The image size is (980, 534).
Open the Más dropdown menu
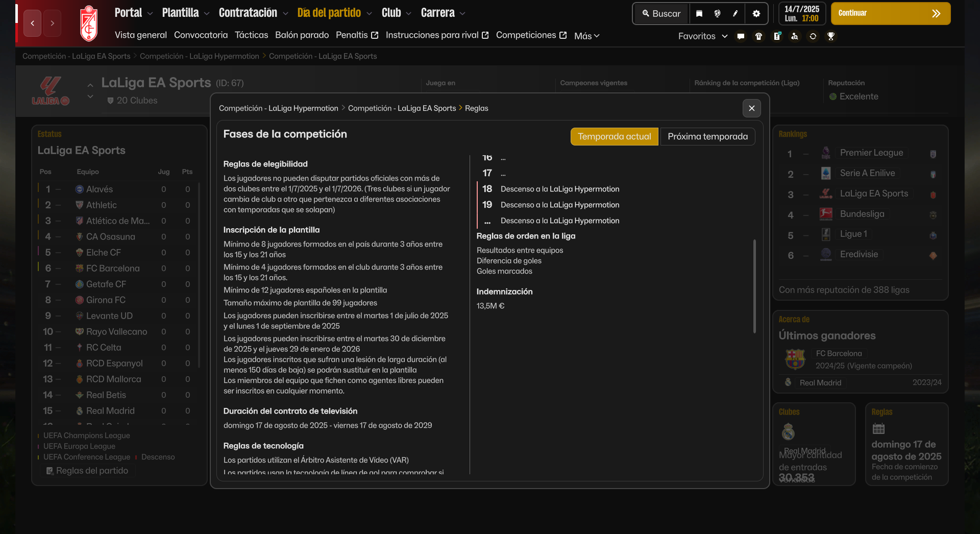[x=586, y=36]
